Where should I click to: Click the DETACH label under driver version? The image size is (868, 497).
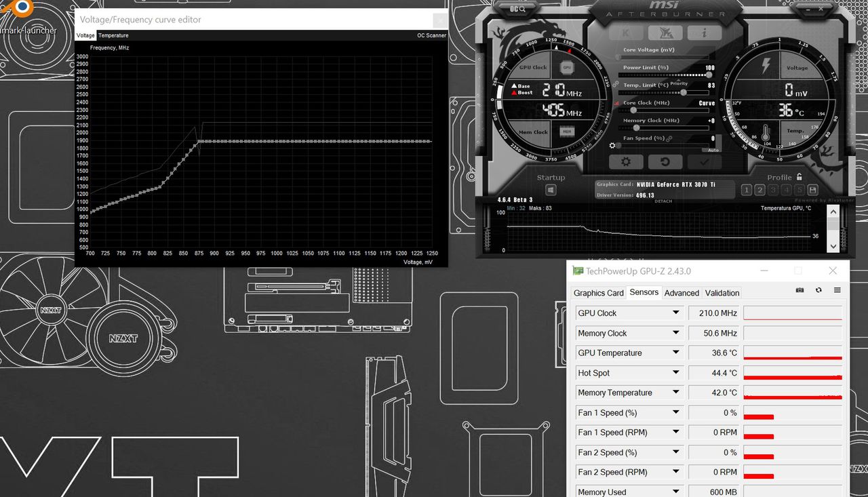pos(663,201)
